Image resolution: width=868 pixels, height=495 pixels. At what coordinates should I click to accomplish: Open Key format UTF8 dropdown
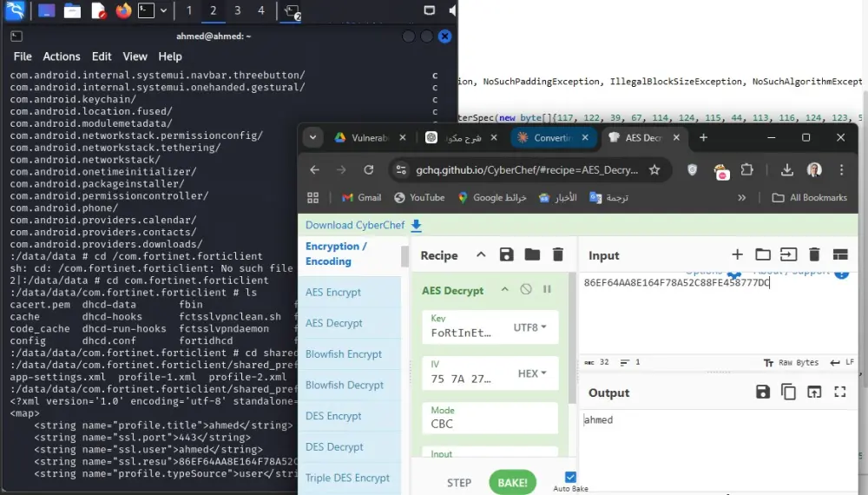tap(529, 327)
